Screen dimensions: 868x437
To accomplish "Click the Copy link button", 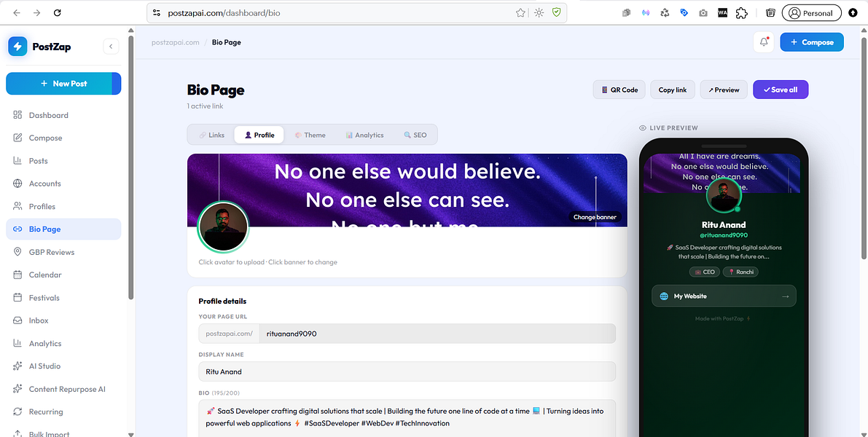I will [673, 90].
